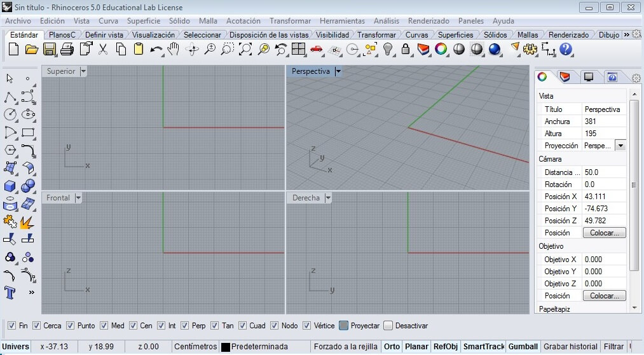The width and height of the screenshot is (644, 355).
Task: Open Help with blue question mark icon
Action: [x=566, y=50]
